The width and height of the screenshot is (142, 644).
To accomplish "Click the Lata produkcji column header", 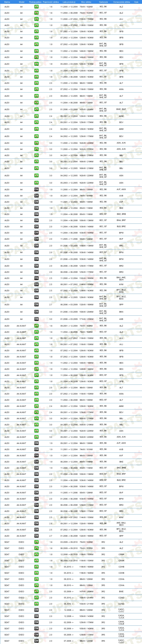I will pyautogui.click(x=69, y=2).
